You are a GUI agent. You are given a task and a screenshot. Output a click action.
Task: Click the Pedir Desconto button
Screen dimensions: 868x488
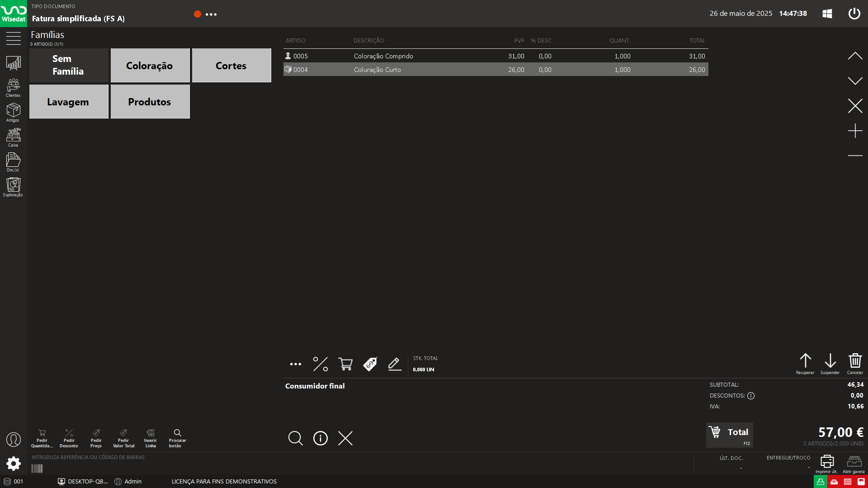69,438
